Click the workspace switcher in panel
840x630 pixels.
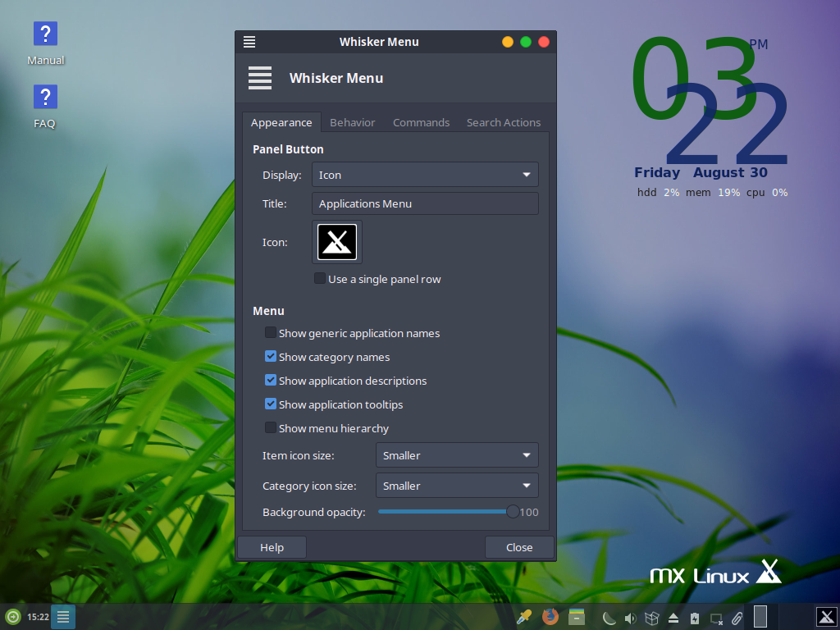coord(760,617)
